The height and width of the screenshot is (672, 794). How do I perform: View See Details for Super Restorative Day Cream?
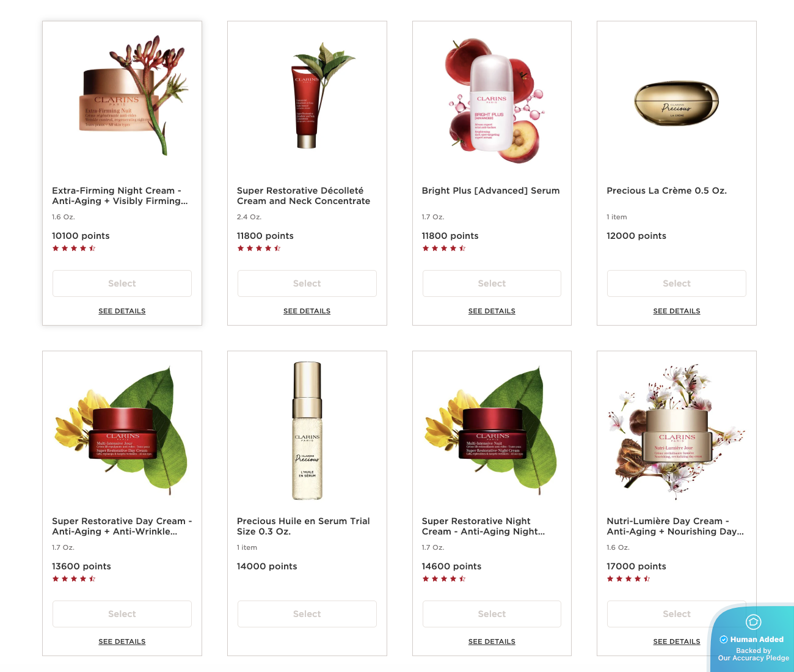click(x=122, y=641)
